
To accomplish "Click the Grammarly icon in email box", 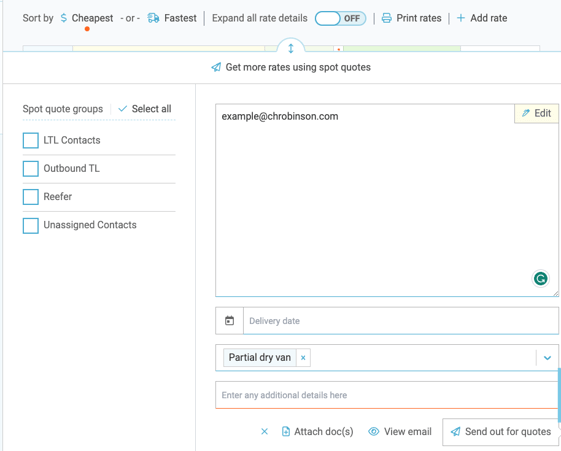I will click(x=540, y=279).
